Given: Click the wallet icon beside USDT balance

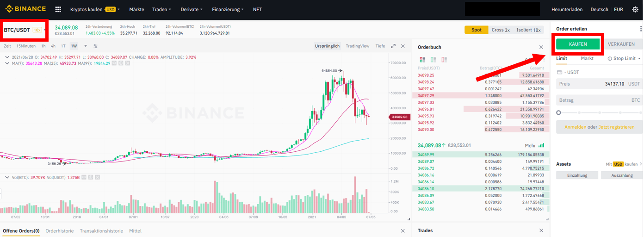Looking at the screenshot, I should point(559,72).
